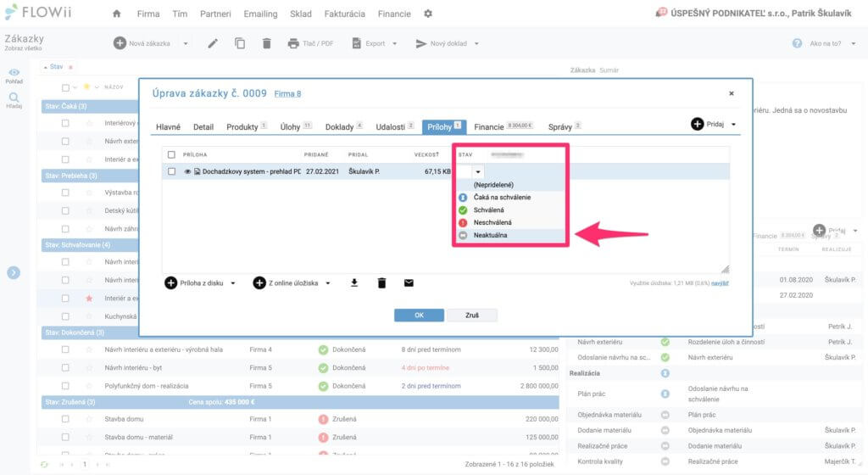Click the Nová zákazka plus icon
Image resolution: width=868 pixels, height=475 pixels.
120,43
